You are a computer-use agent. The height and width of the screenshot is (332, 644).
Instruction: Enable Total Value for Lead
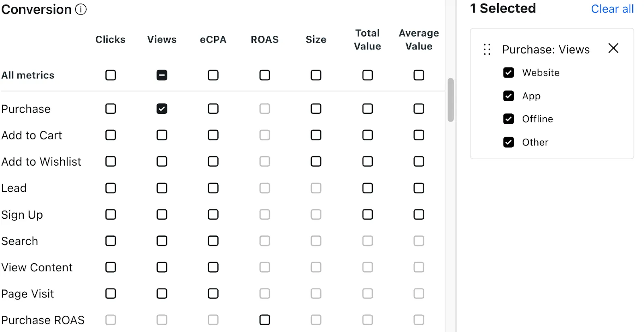[x=367, y=188]
